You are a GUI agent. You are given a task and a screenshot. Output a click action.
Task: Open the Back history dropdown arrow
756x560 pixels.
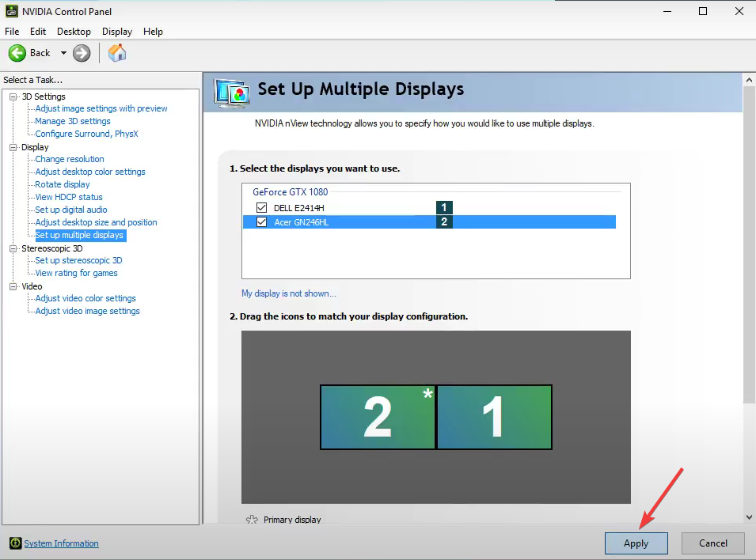pos(63,53)
